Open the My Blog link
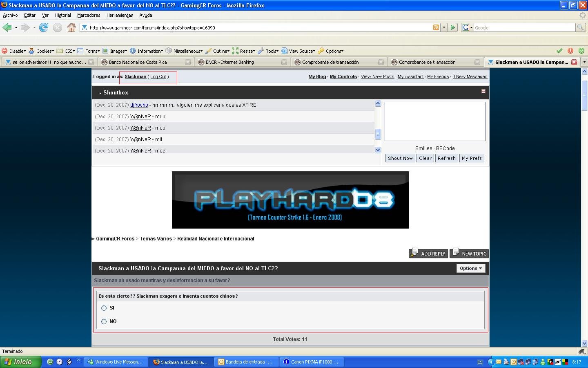 click(317, 76)
